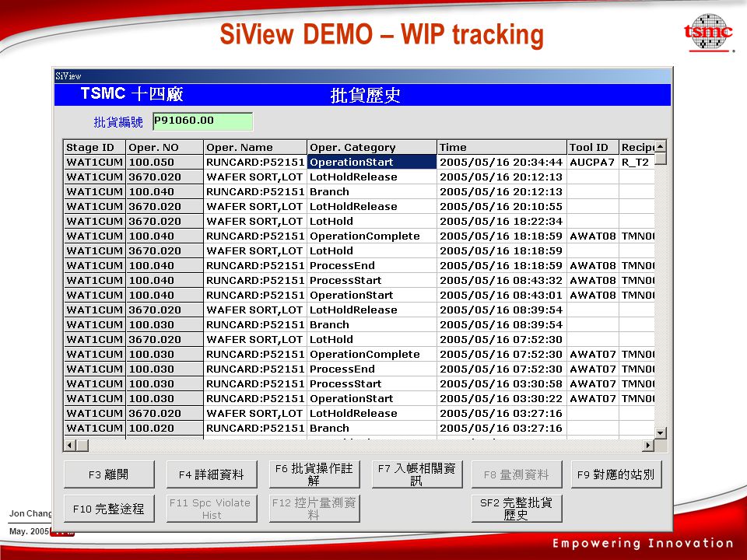Select the OperationStart cell at 08:43:01
The height and width of the screenshot is (560, 747).
pyautogui.click(x=372, y=295)
